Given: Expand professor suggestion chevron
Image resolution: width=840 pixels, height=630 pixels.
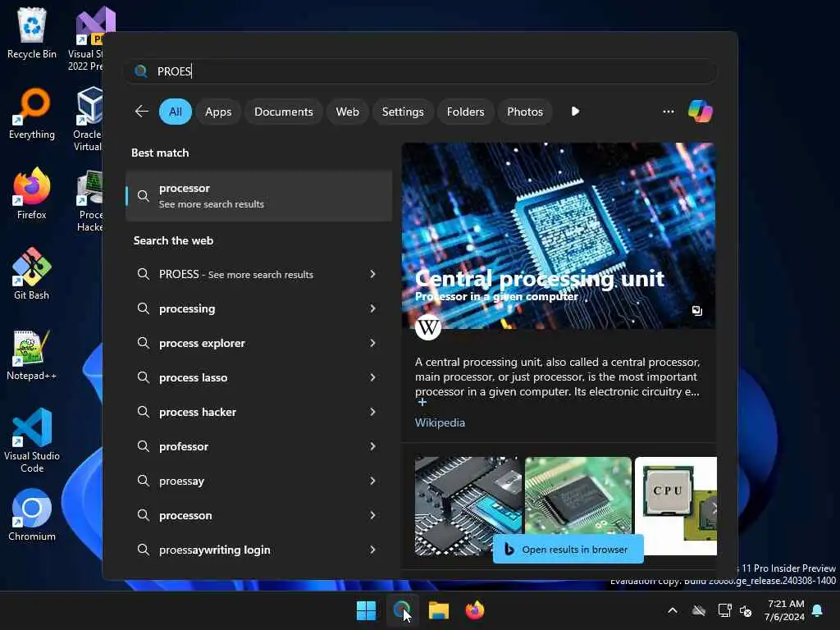Looking at the screenshot, I should 373,446.
